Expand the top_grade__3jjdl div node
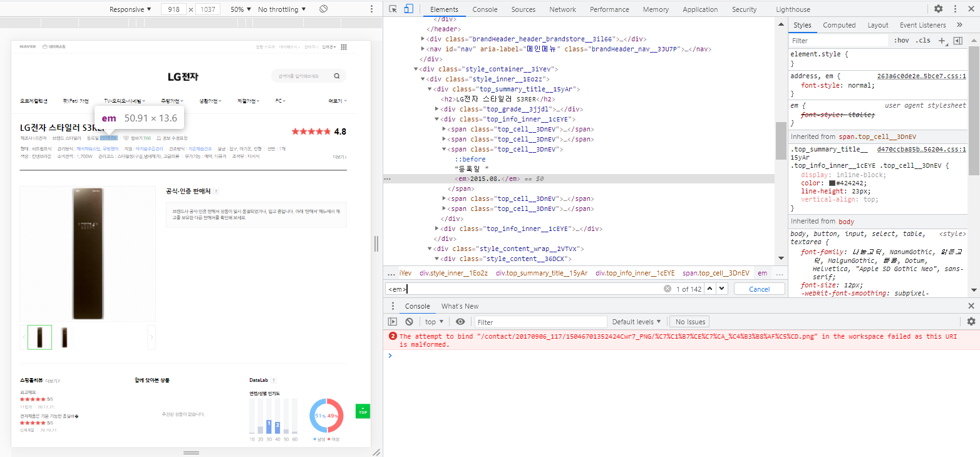 point(438,109)
